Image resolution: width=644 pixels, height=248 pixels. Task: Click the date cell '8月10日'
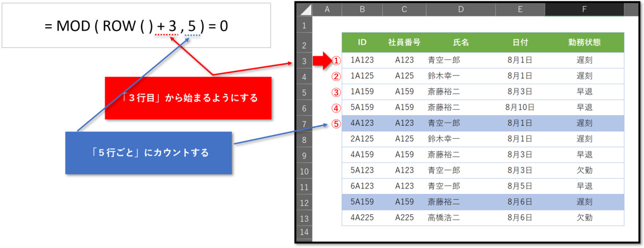[521, 108]
